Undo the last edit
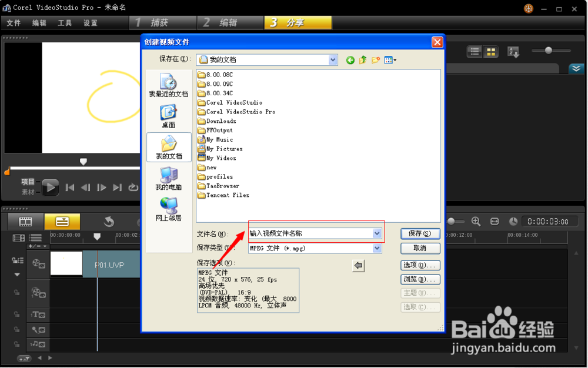Screen dimensions: 588x368 pyautogui.click(x=109, y=222)
